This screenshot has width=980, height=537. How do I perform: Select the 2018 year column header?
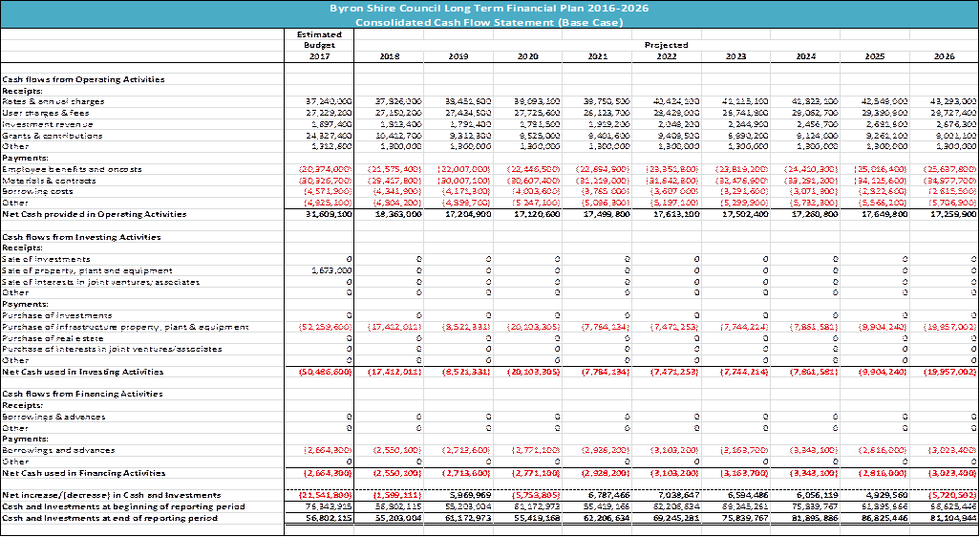click(390, 55)
